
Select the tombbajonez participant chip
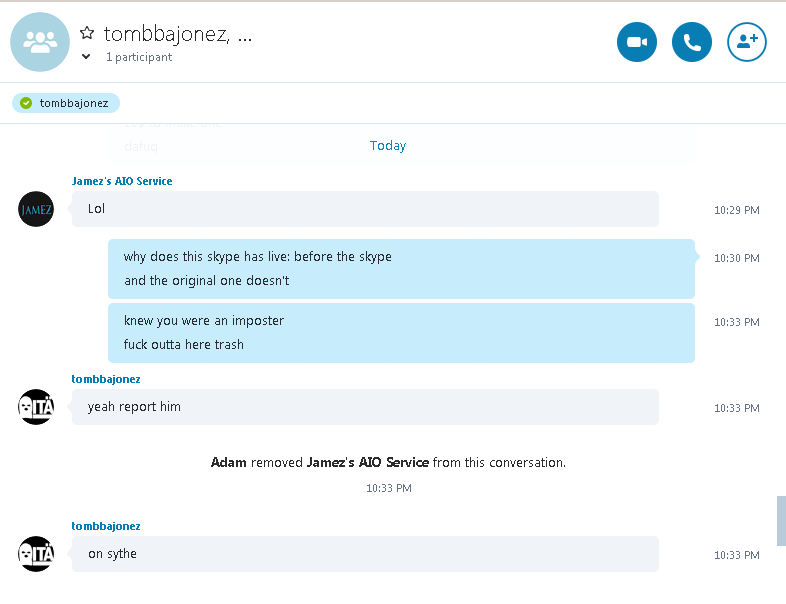click(66, 103)
